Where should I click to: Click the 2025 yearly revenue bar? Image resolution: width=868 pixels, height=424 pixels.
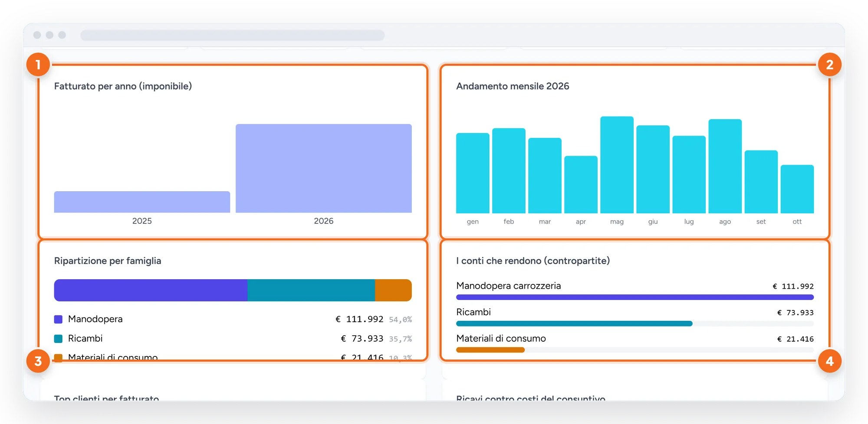pyautogui.click(x=142, y=202)
